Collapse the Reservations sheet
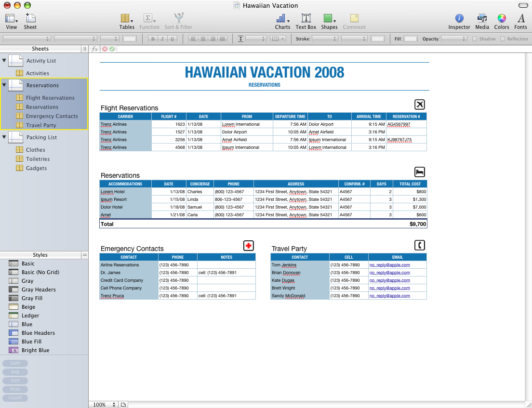The image size is (532, 408). 4,85
